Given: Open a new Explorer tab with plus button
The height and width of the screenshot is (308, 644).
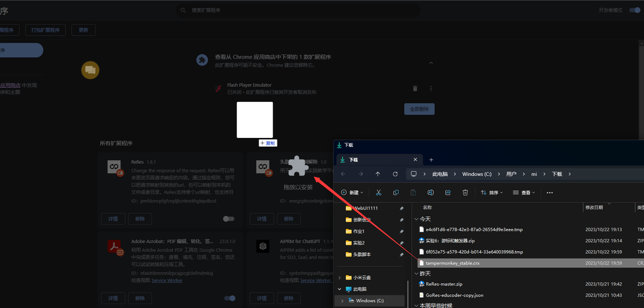Looking at the screenshot, I should tap(431, 160).
